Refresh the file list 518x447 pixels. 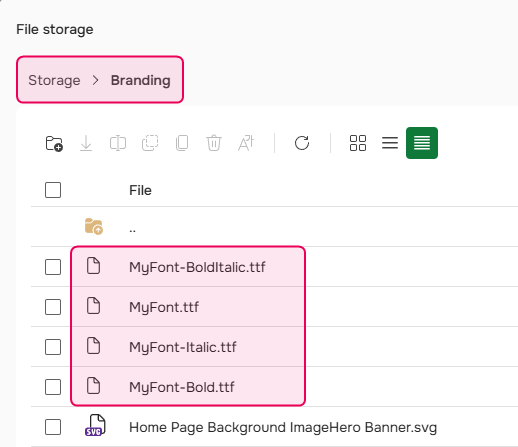click(x=302, y=143)
